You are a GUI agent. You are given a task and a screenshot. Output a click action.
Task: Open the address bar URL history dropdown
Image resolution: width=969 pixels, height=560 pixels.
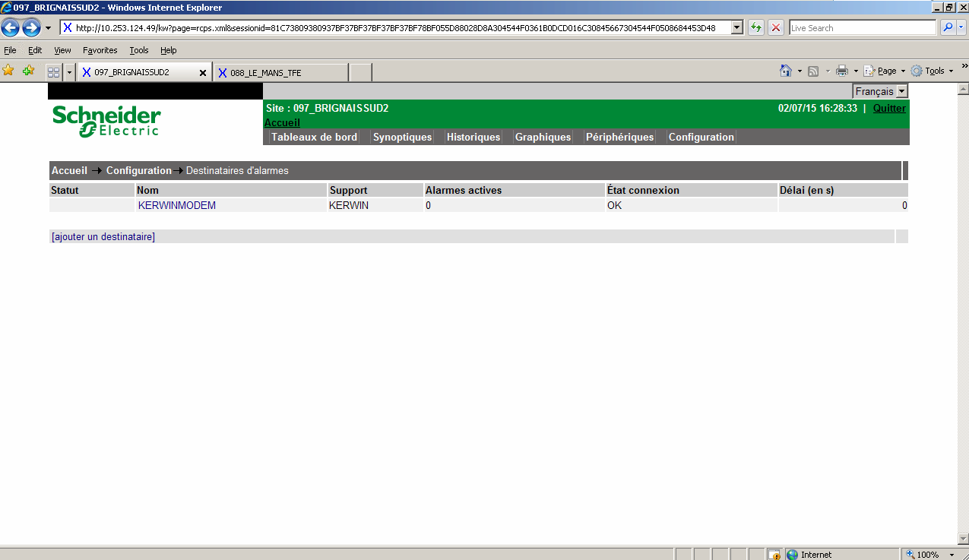(736, 28)
